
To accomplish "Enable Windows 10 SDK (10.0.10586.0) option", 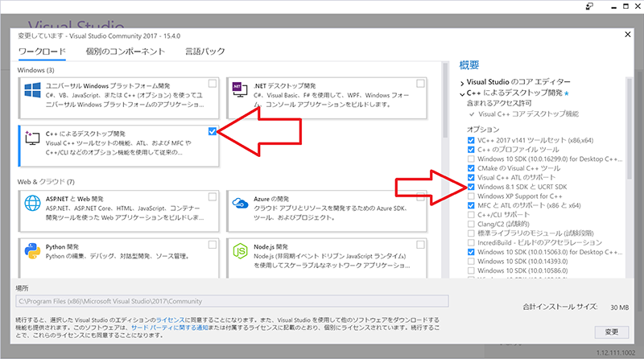I will pyautogui.click(x=471, y=270).
